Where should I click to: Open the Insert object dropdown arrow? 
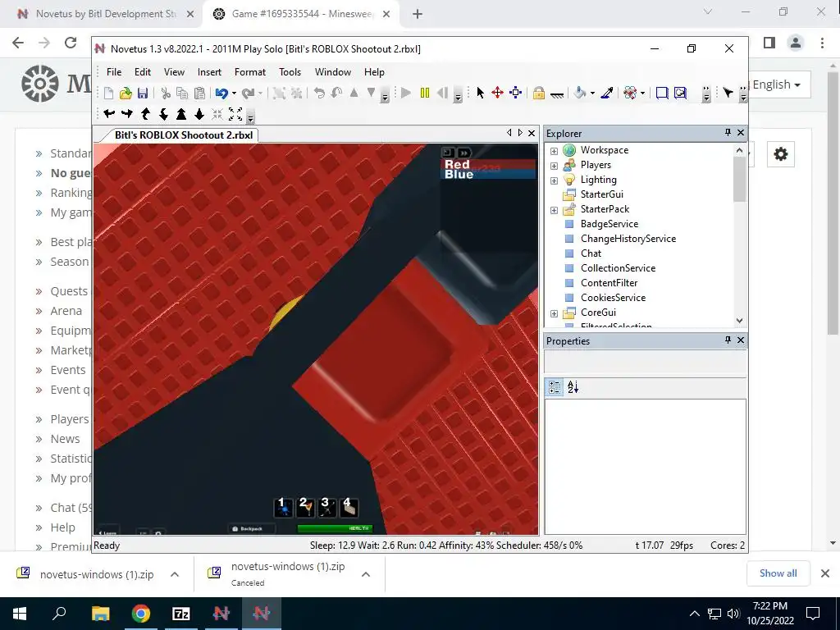642,94
